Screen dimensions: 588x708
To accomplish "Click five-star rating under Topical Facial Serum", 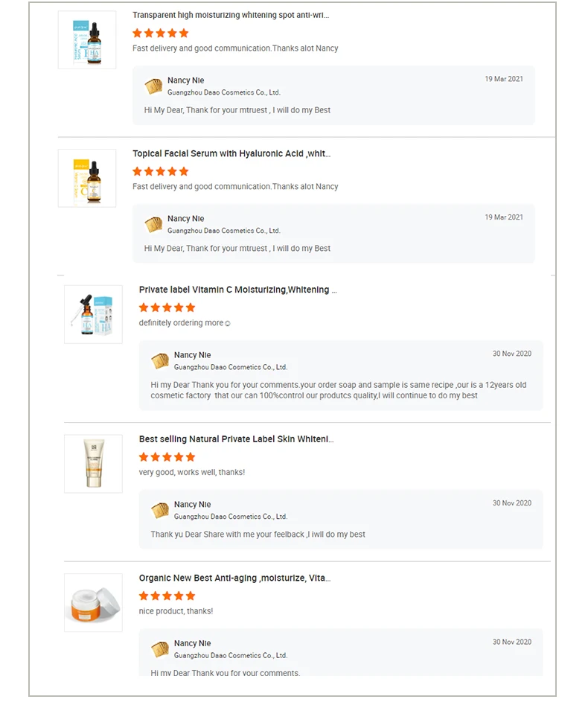I will click(160, 171).
